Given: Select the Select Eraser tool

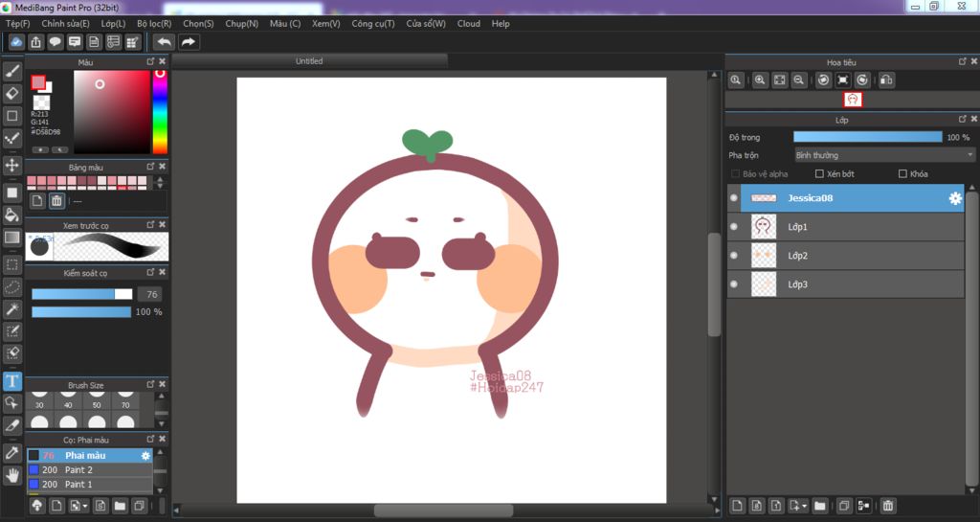Looking at the screenshot, I should pos(11,353).
